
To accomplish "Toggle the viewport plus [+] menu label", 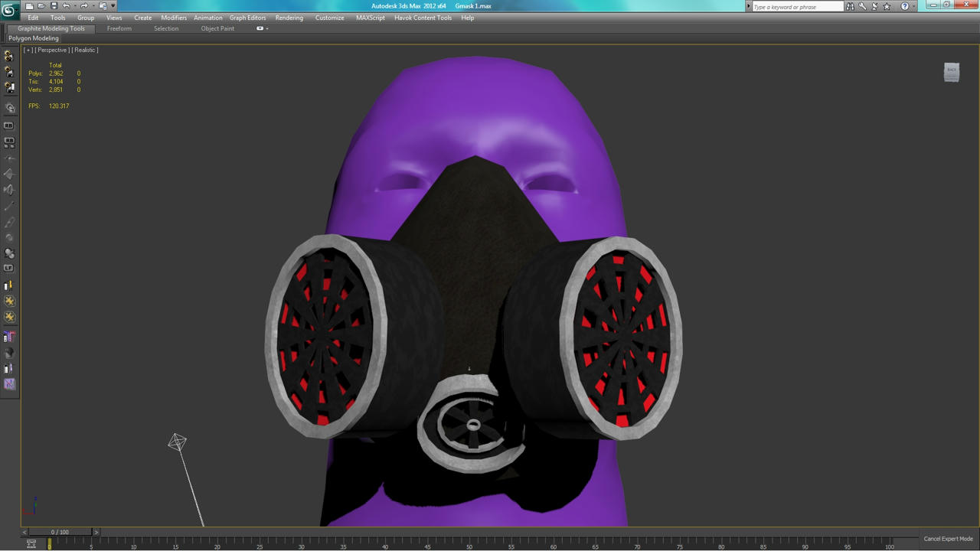I will tap(28, 50).
